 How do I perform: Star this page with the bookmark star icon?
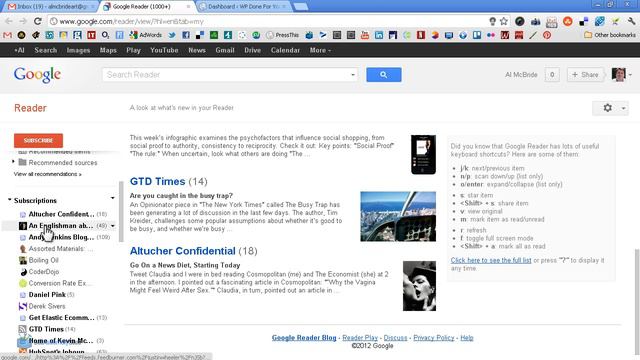[504, 21]
